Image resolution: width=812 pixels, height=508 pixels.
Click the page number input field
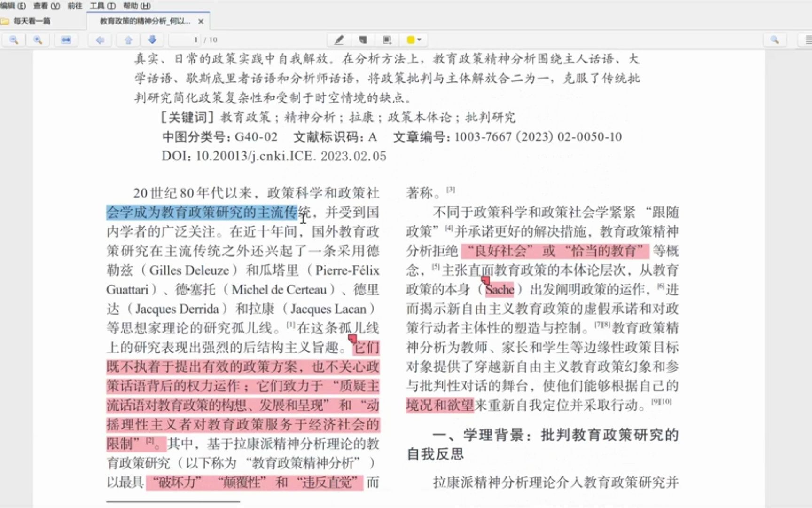(185, 40)
